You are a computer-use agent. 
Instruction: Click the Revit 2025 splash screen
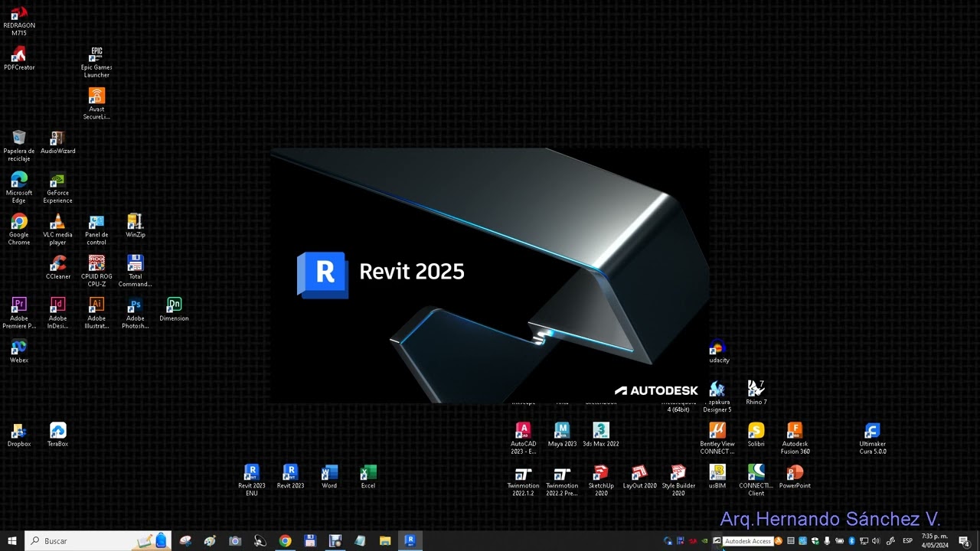tap(490, 275)
